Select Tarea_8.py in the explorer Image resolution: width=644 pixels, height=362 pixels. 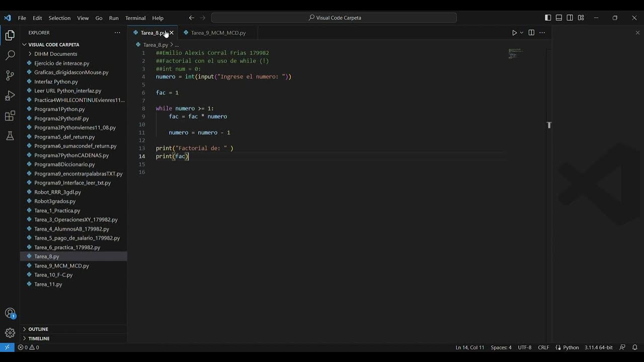[x=46, y=256]
